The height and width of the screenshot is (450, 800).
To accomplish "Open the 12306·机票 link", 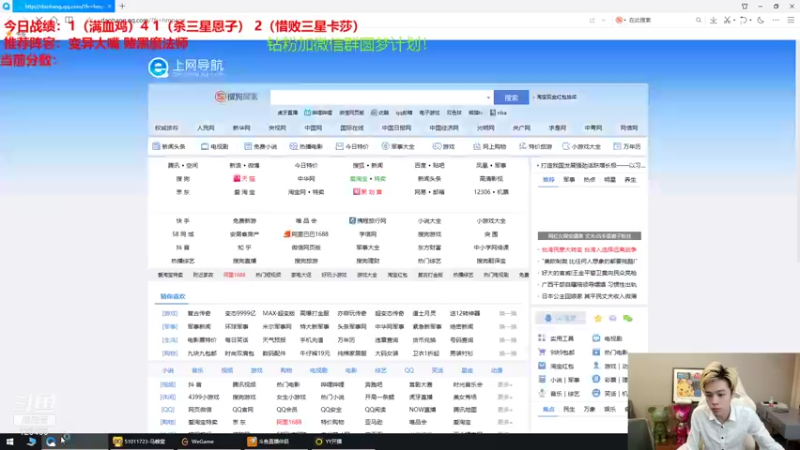I will click(x=491, y=192).
